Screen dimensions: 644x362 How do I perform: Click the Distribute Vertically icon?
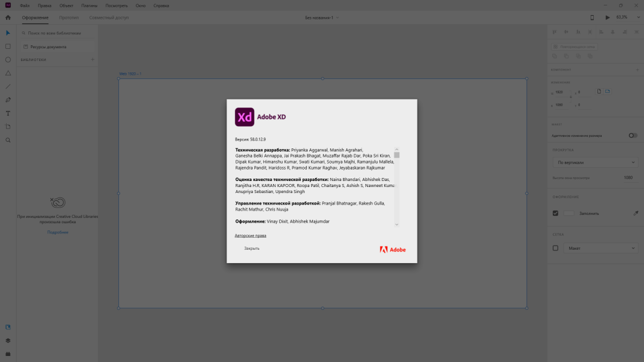[590, 32]
